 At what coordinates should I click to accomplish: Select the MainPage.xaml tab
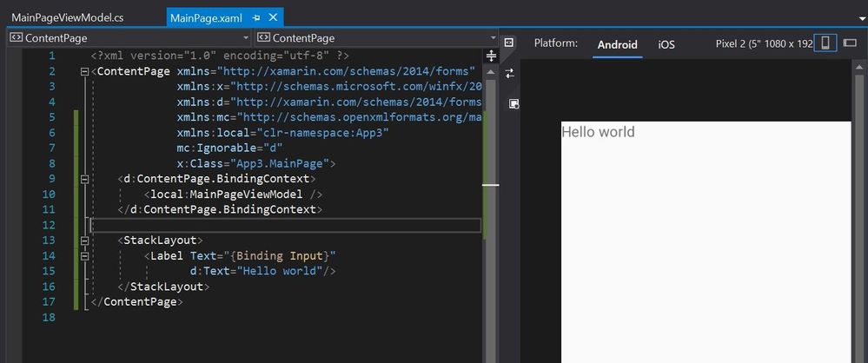click(206, 17)
